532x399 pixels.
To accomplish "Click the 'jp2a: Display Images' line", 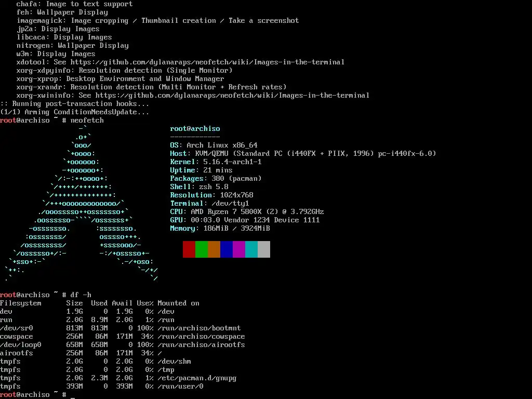I will [x=58, y=29].
